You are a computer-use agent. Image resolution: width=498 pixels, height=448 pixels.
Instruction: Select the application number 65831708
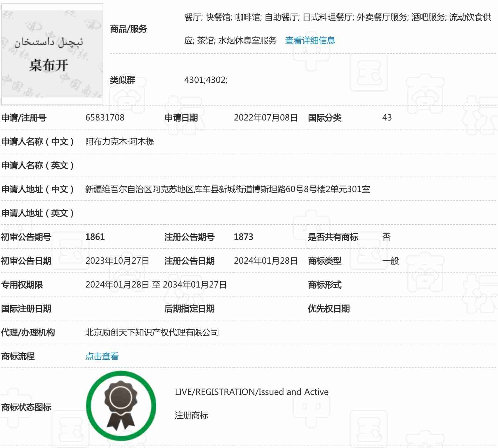click(105, 118)
